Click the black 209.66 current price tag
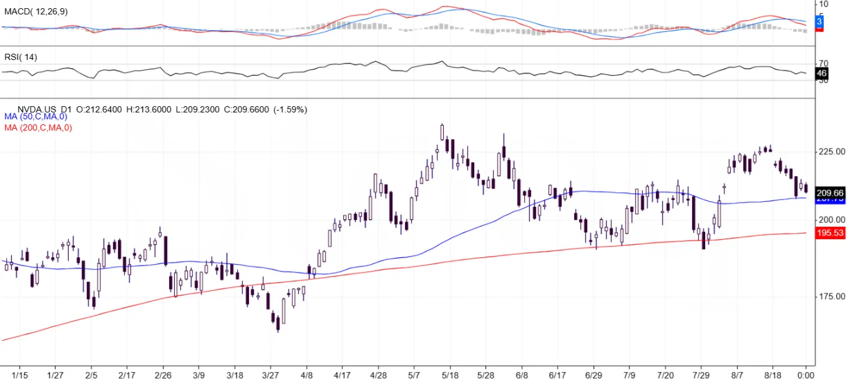This screenshot has width=868, height=384. 831,194
